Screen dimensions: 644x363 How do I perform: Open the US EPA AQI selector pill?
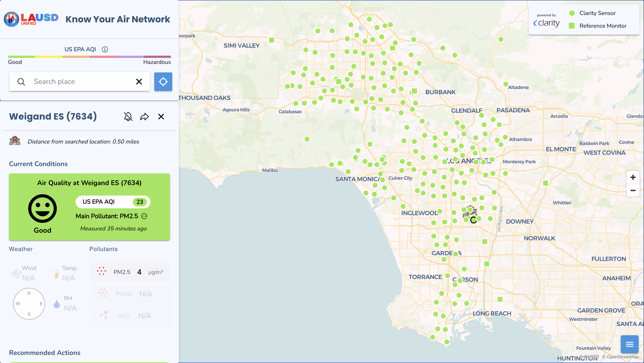click(113, 202)
